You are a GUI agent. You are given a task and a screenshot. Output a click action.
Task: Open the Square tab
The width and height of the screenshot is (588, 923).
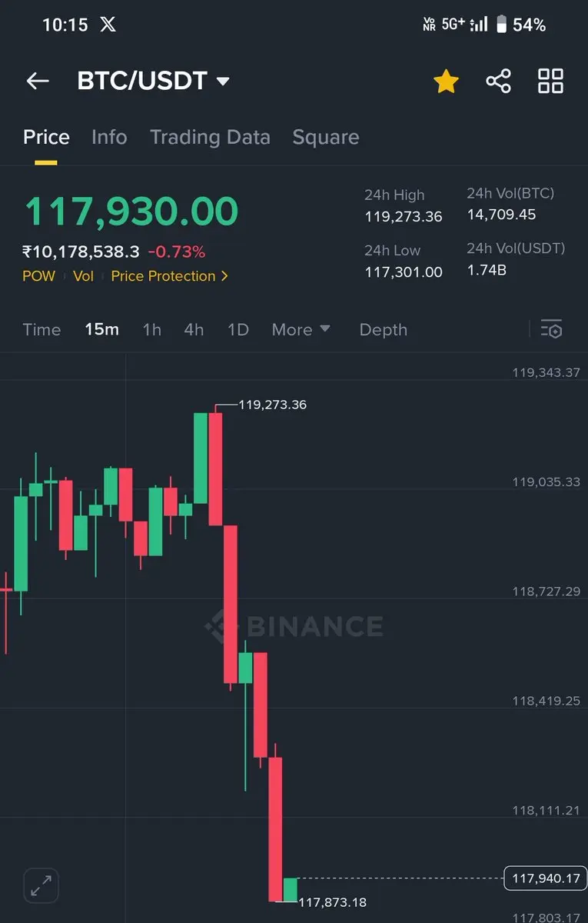pos(326,137)
